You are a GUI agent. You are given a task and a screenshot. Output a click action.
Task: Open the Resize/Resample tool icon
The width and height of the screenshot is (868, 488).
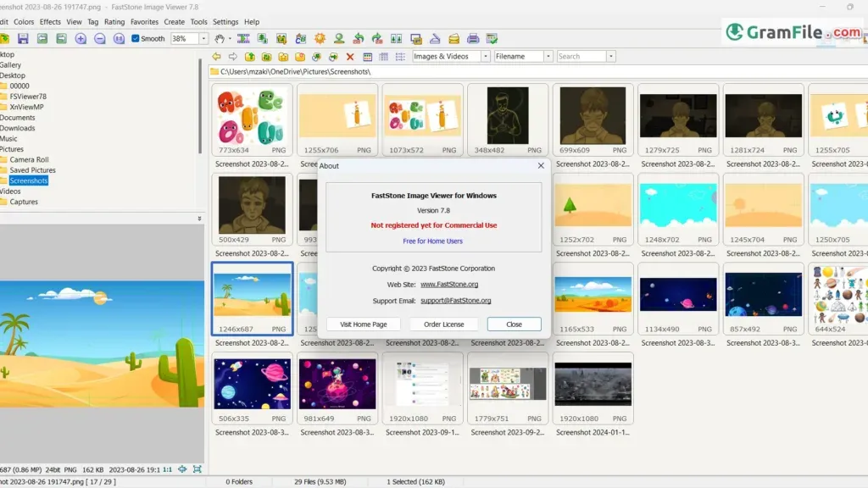coord(263,39)
